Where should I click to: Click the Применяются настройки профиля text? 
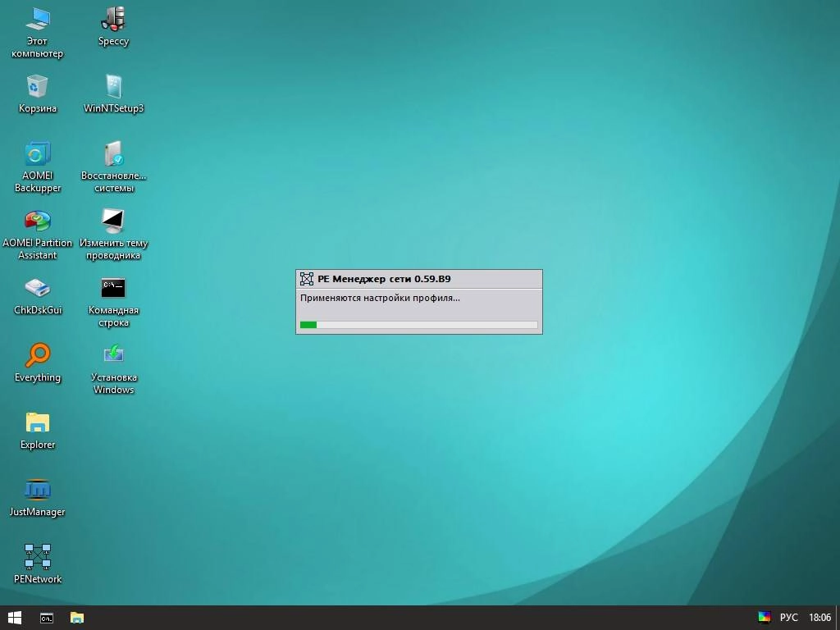click(x=380, y=298)
